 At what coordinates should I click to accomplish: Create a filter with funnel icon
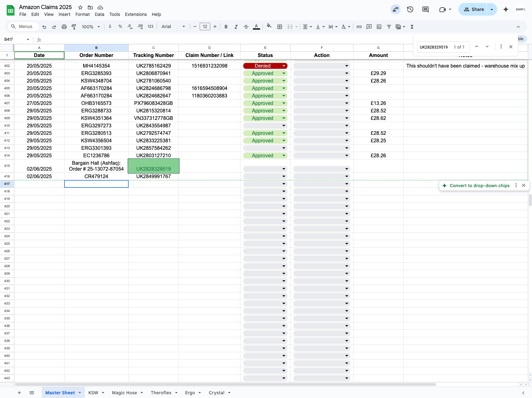coord(389,27)
